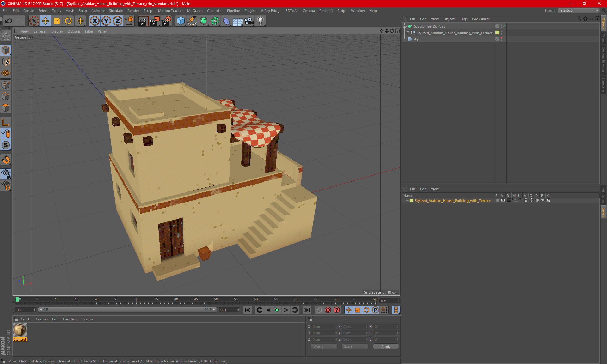This screenshot has height=364, width=607.
Task: Play the animation forward
Action: [277, 310]
